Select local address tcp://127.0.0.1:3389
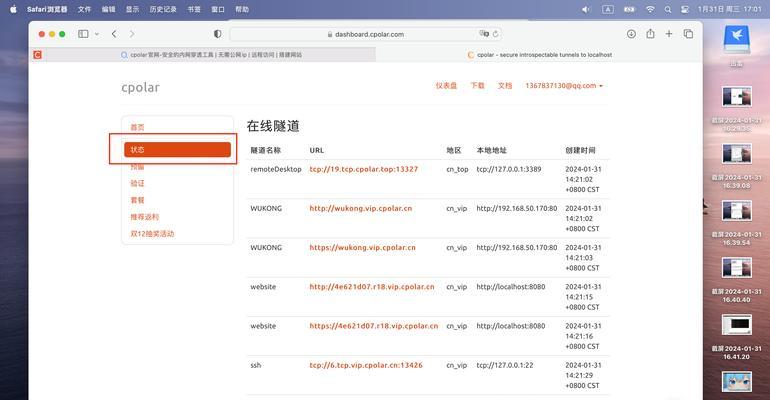Image resolution: width=770 pixels, height=400 pixels. point(509,169)
